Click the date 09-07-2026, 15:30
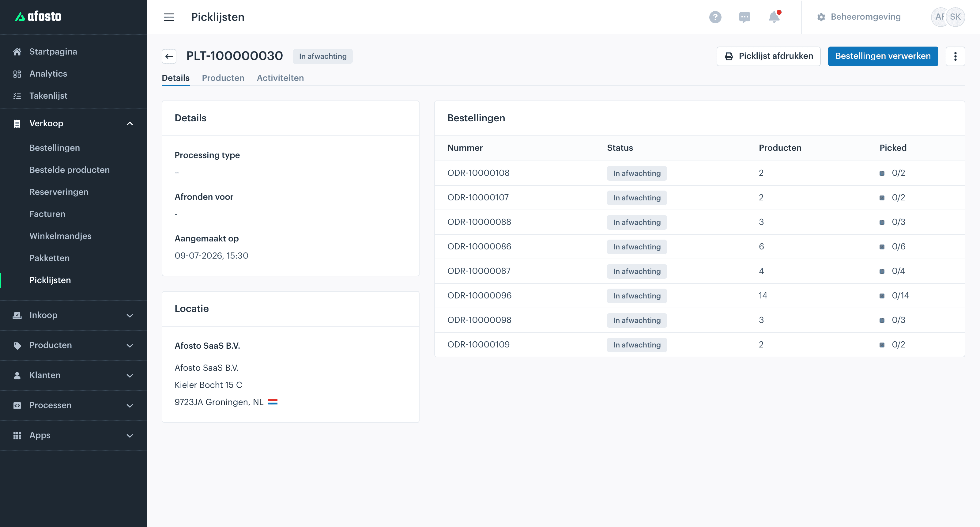The image size is (980, 527). (211, 256)
